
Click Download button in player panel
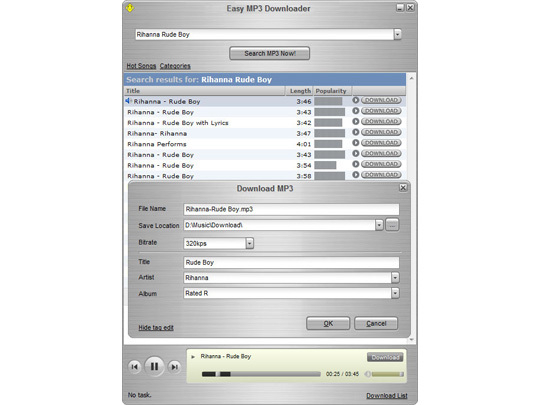385,357
